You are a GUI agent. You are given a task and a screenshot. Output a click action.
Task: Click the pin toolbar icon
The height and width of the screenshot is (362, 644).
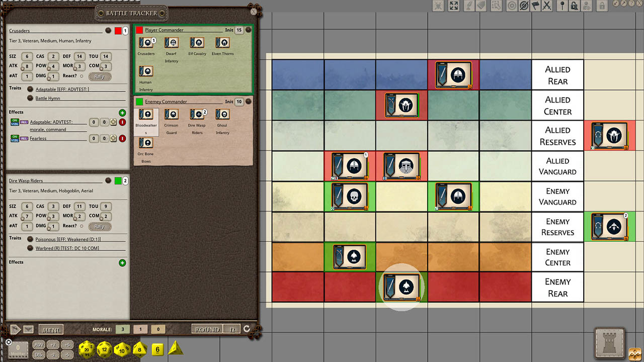pyautogui.click(x=562, y=7)
